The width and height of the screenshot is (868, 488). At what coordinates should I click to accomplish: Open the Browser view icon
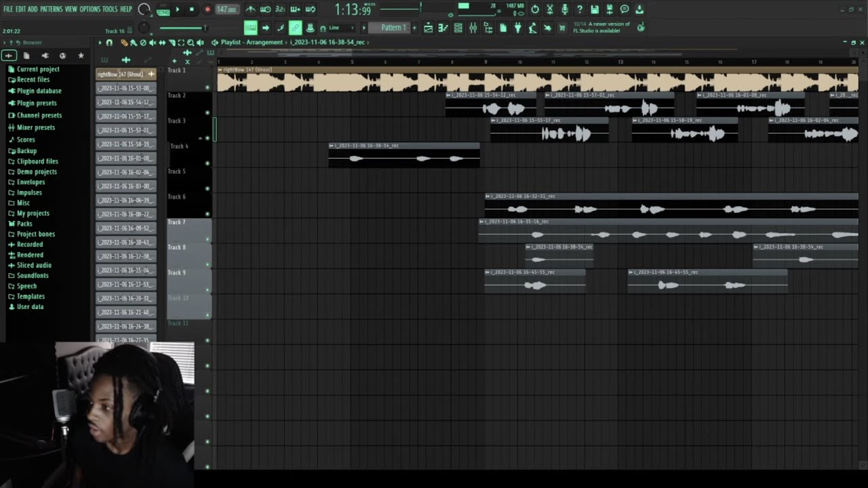(x=488, y=28)
